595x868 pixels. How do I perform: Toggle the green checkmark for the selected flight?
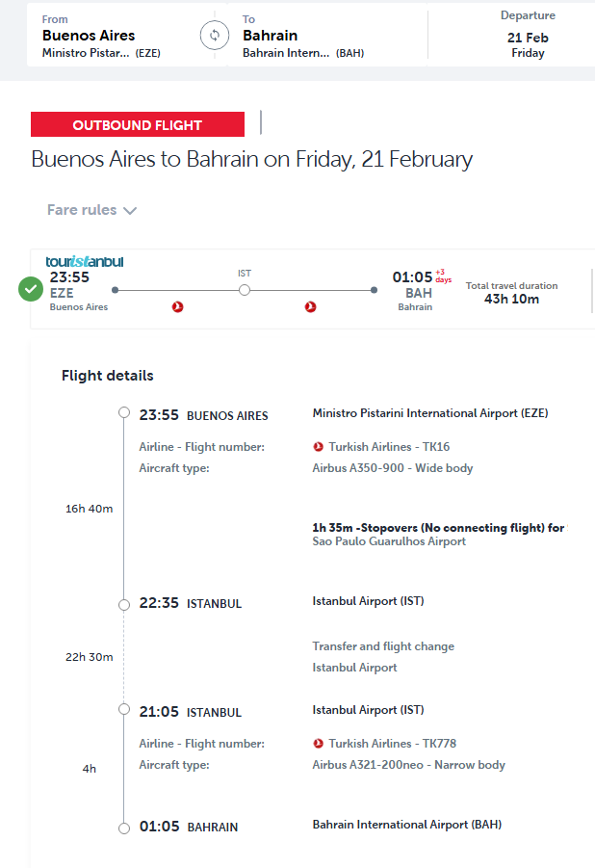tap(31, 288)
